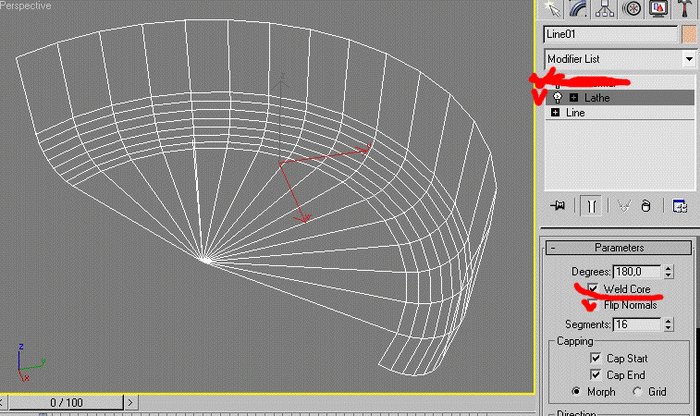700x416 pixels.
Task: Toggle the Lathe modifier lightbulb
Action: [557, 98]
